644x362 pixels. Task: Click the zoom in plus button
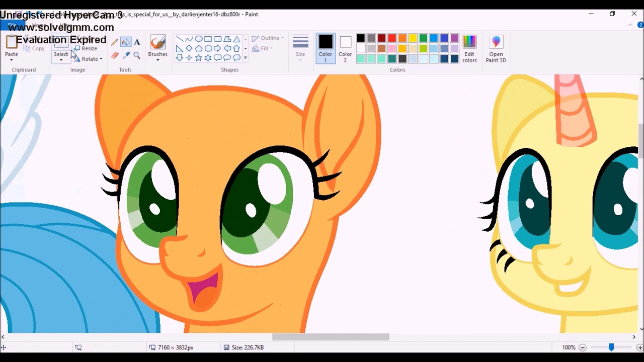click(640, 347)
